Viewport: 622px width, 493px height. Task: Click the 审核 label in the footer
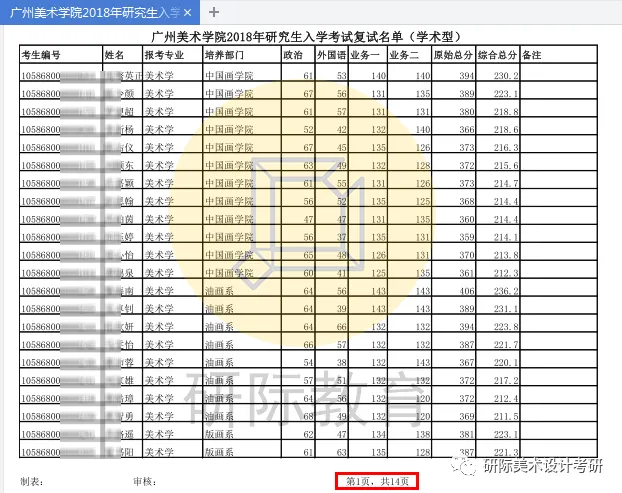click(x=145, y=482)
